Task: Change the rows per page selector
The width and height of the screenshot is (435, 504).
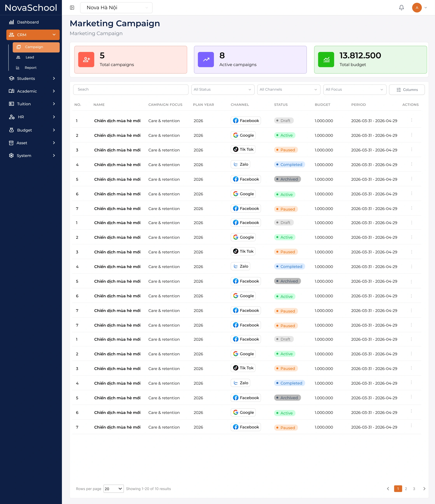Action: 114,489
